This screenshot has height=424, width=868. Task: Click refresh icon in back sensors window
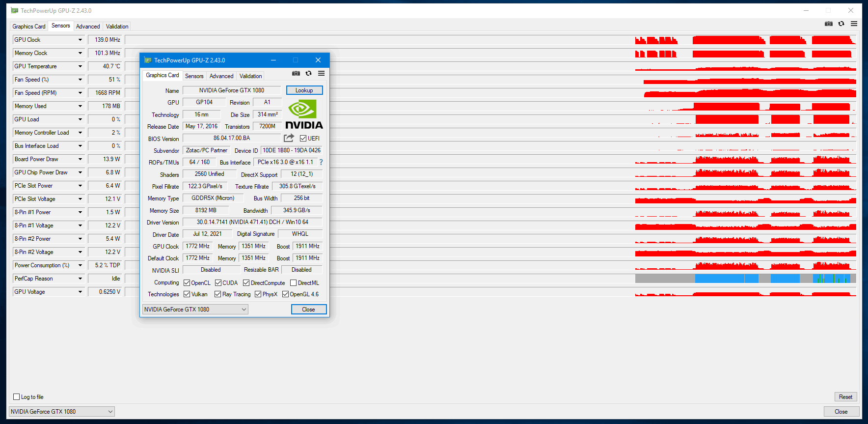point(841,24)
